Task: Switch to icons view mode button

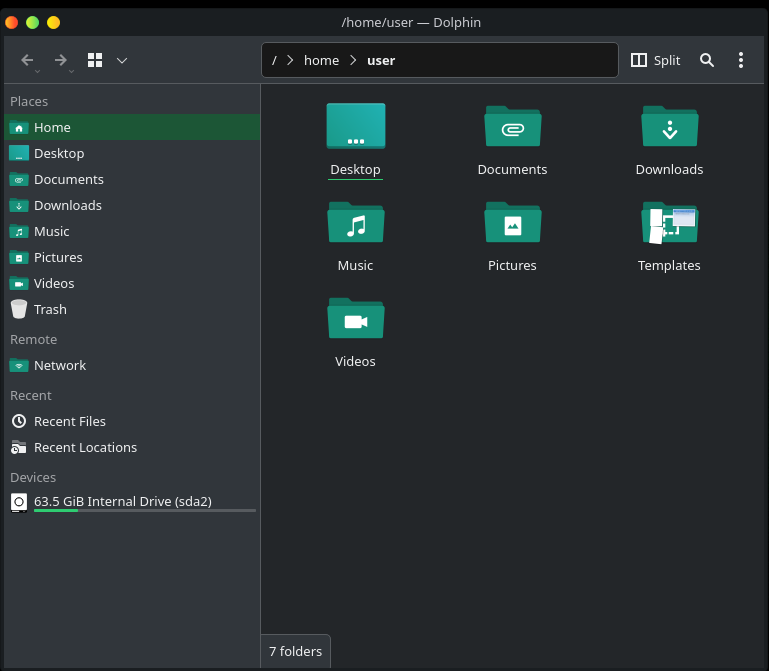Action: (x=95, y=60)
